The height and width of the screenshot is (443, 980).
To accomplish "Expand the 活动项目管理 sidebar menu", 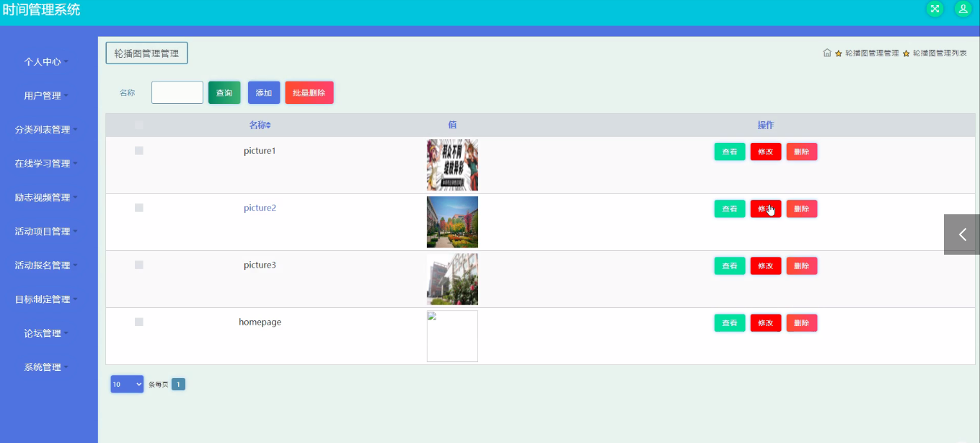I will (x=47, y=231).
